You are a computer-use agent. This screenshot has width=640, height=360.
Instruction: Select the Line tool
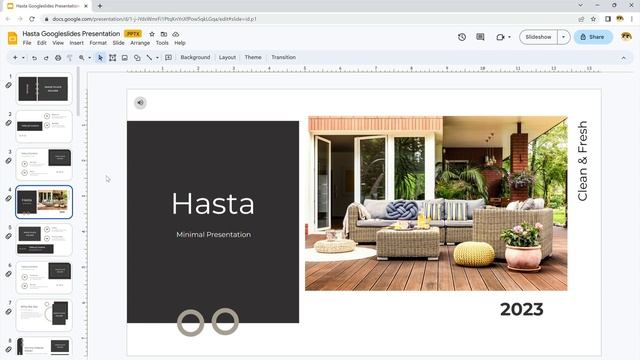(149, 58)
